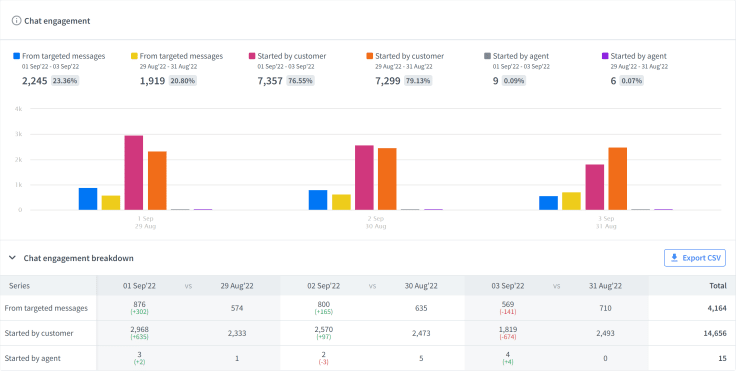This screenshot has height=371, width=736.
Task: Click the 14,656 total cell
Action: pos(715,333)
